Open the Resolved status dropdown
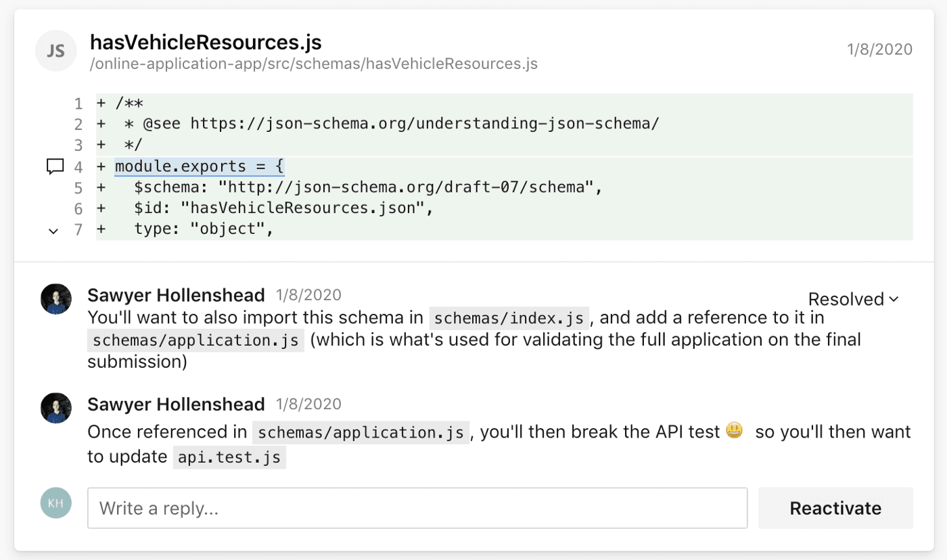 (x=852, y=298)
